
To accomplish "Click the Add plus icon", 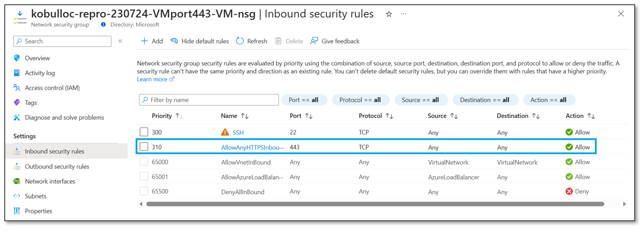I will click(x=144, y=41).
